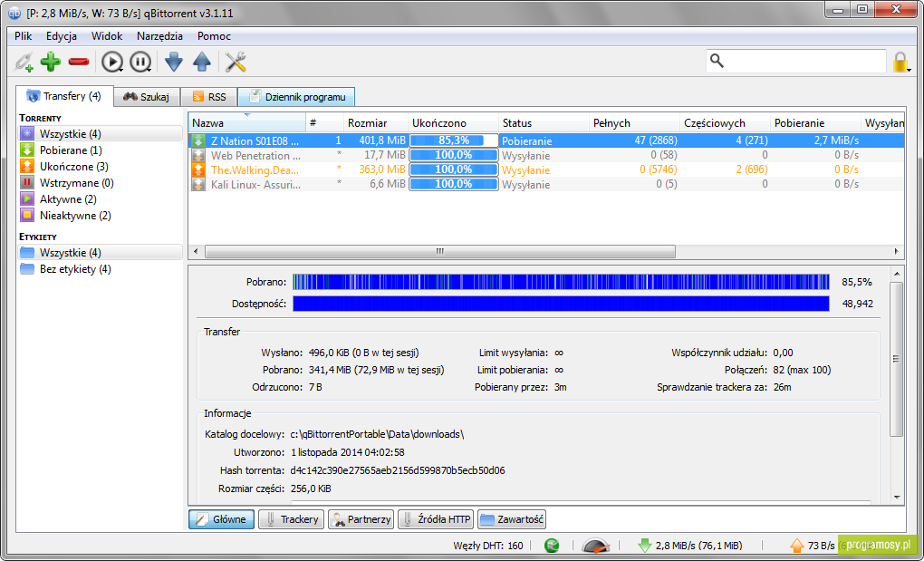Click the Trackery button

click(x=291, y=519)
